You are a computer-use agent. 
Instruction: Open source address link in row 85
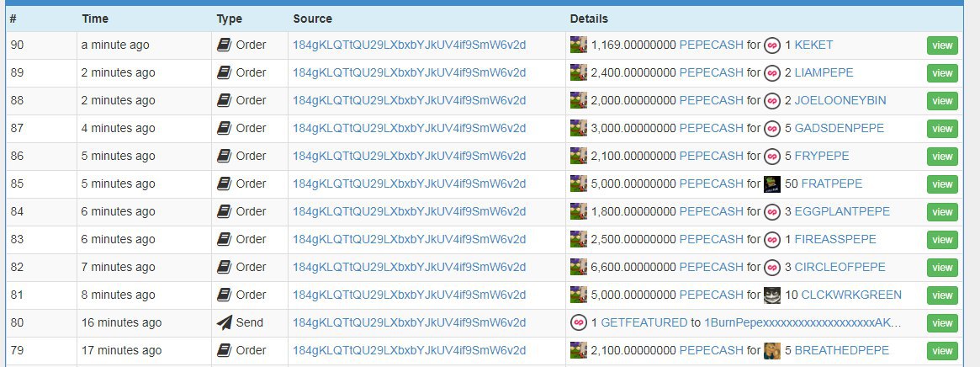click(x=410, y=183)
